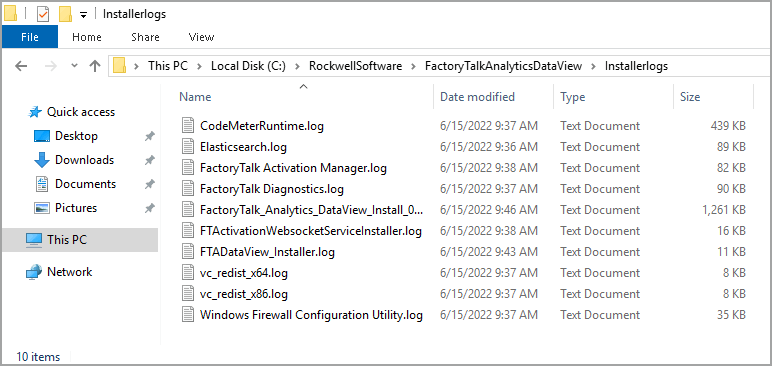Select Downloads in navigation pane

tap(84, 160)
